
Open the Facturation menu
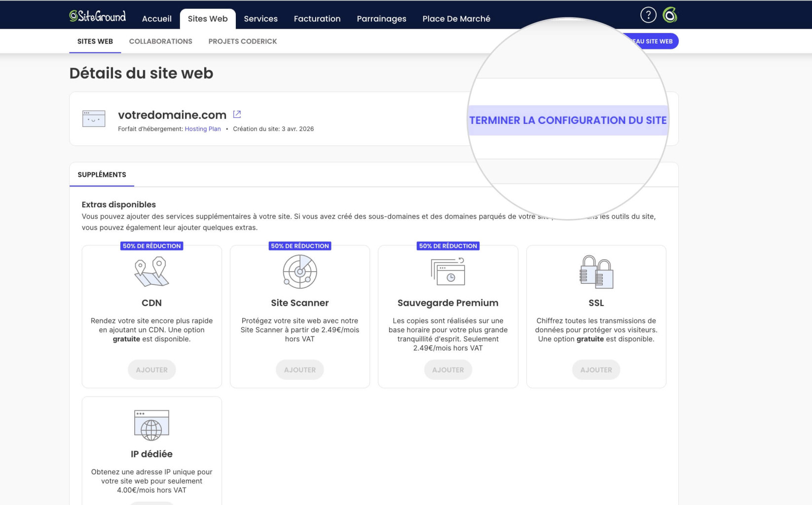pos(317,19)
